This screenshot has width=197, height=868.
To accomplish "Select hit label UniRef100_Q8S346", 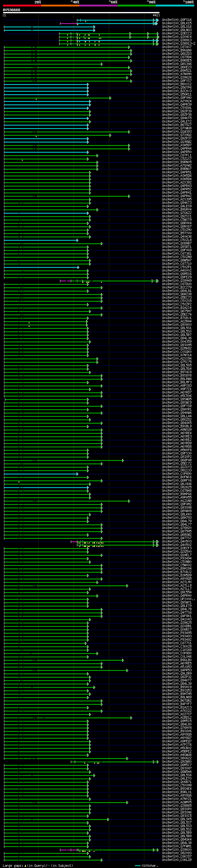I will click(x=177, y=64).
